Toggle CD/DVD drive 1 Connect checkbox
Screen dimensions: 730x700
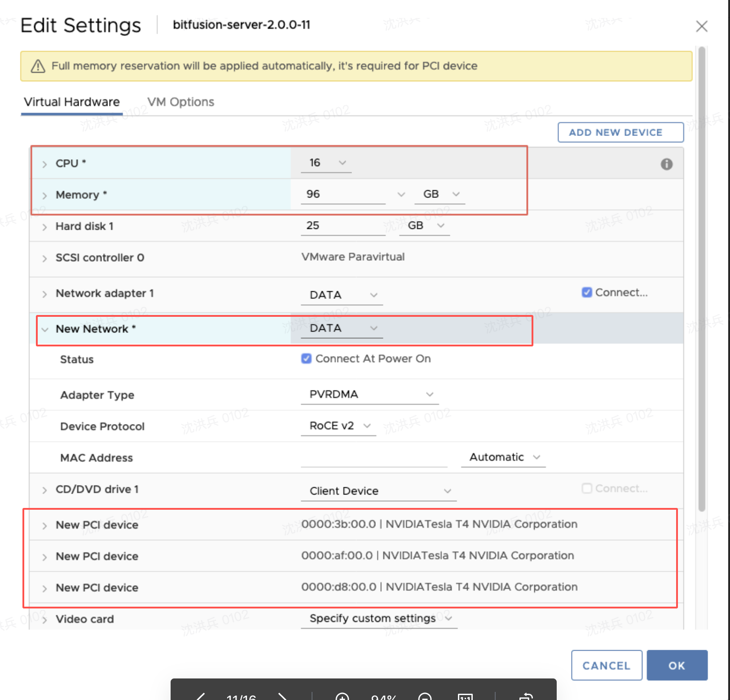tap(587, 488)
